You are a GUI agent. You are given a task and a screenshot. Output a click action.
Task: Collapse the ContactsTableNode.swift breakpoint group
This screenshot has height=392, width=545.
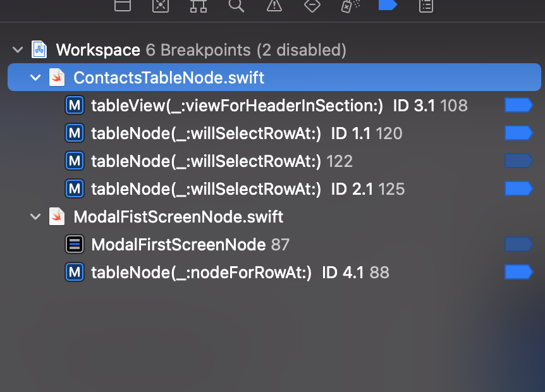(35, 77)
